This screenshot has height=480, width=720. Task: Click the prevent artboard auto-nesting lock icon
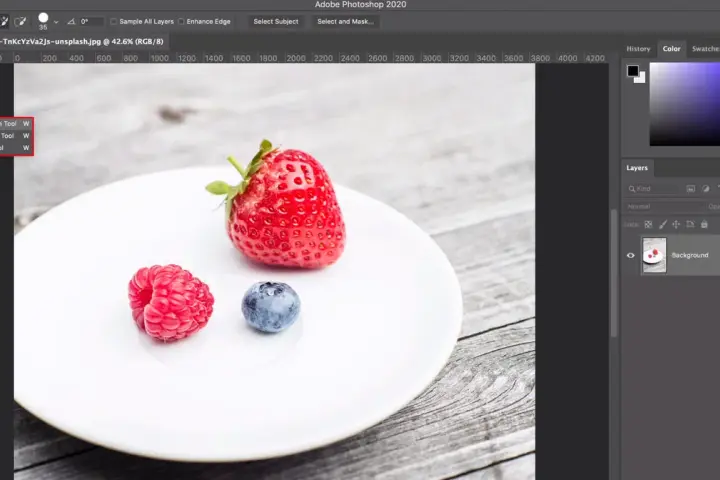[690, 225]
